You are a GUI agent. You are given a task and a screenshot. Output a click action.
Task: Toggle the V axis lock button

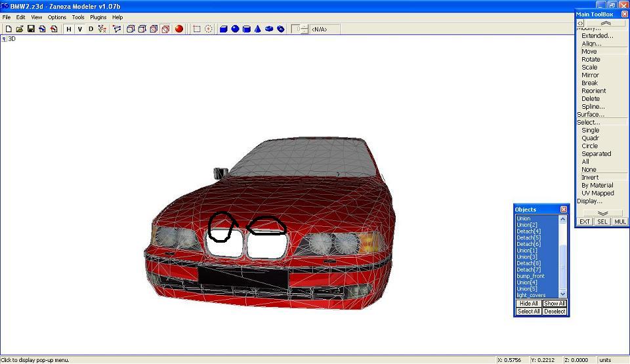coord(80,29)
